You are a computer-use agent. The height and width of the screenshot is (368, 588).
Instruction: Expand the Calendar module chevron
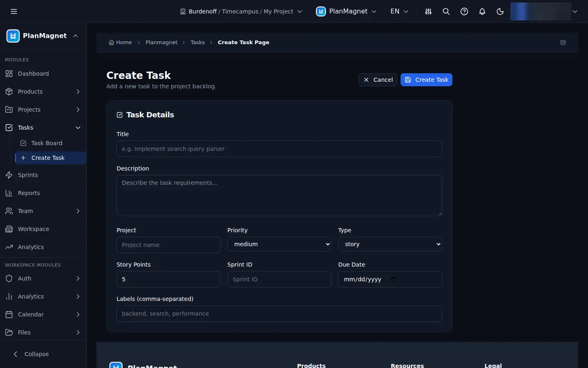click(78, 314)
